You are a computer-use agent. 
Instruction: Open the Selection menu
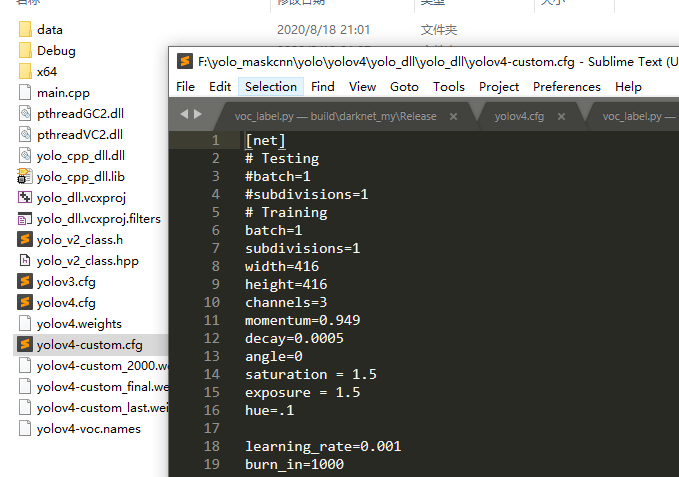(271, 87)
